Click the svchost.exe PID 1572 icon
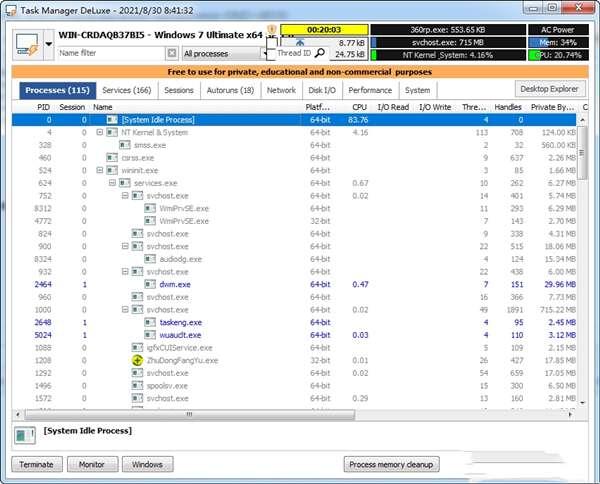 tap(137, 398)
